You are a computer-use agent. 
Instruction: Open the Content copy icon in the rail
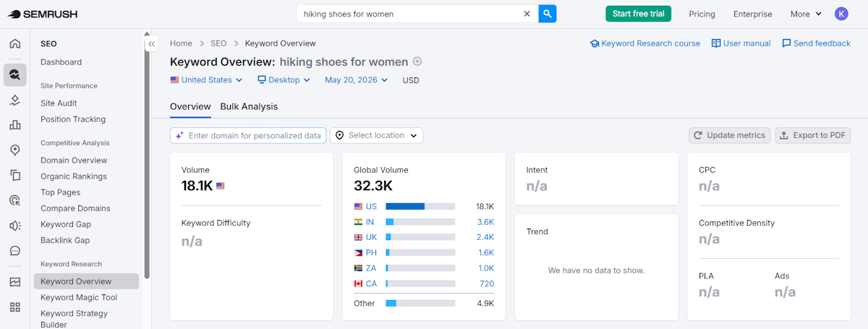pyautogui.click(x=14, y=175)
